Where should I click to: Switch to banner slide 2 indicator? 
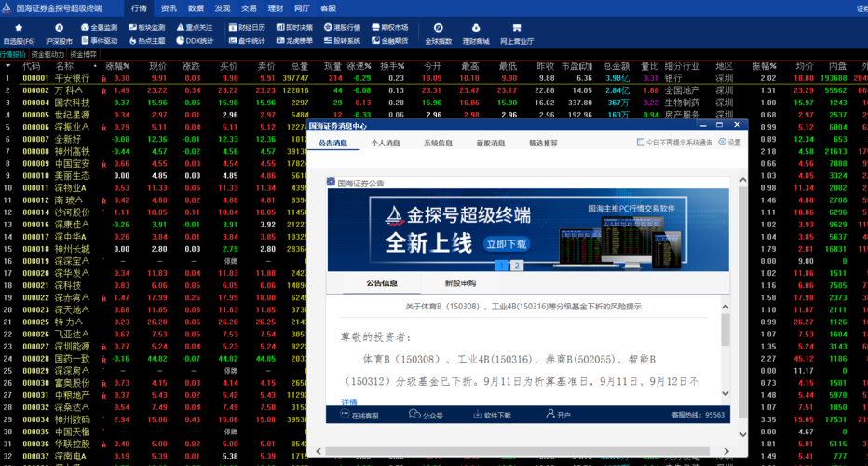pos(518,266)
